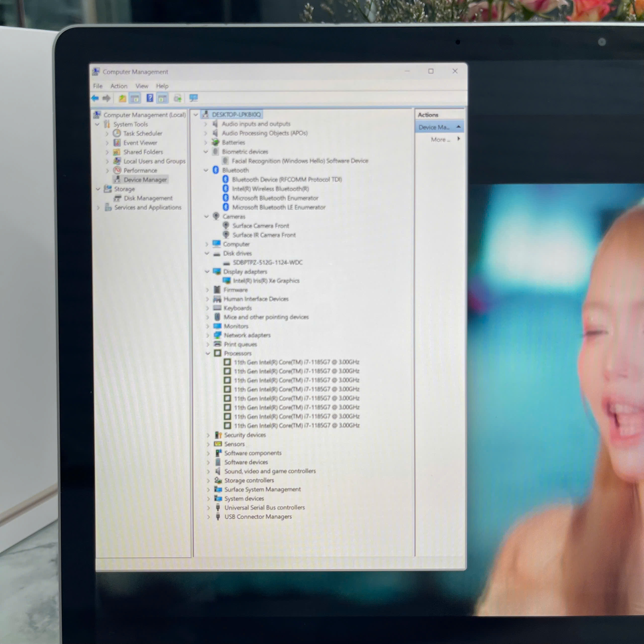Select Disk Management under Storage
644x644 pixels.
(x=148, y=198)
